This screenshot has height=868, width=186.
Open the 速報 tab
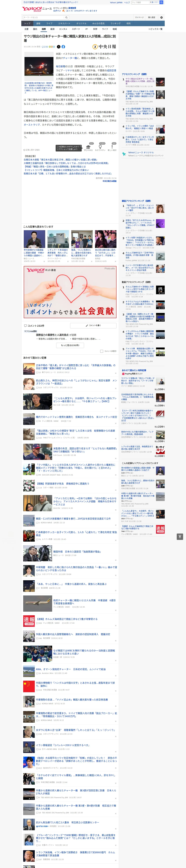tap(38, 24)
